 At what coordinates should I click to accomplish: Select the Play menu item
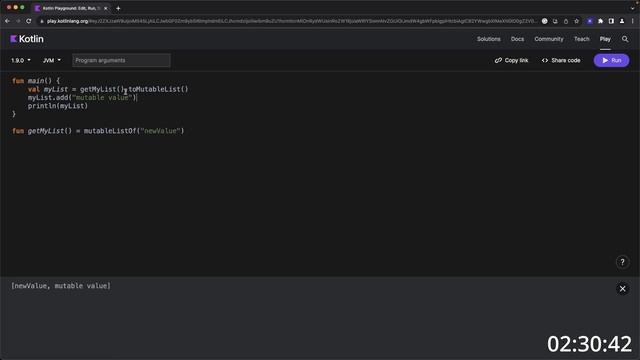605,39
